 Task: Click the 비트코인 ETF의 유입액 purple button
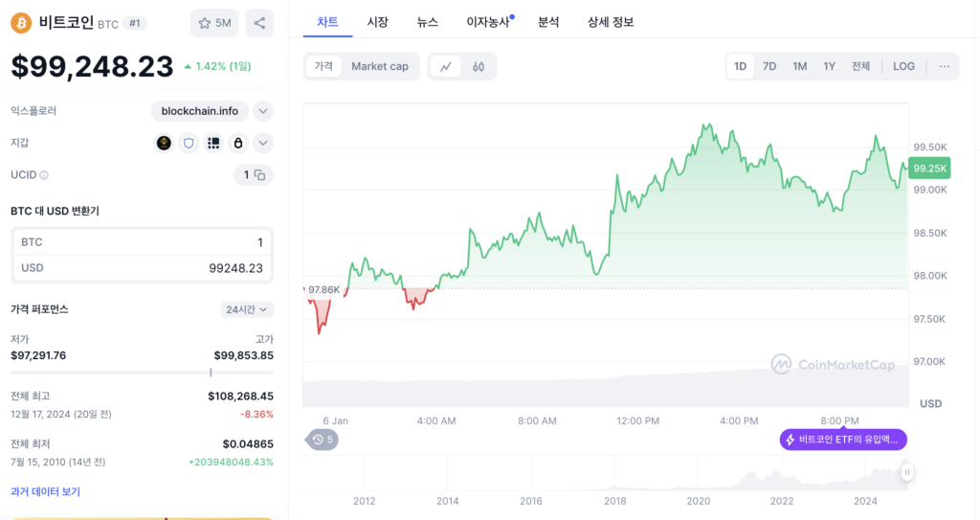pyautogui.click(x=843, y=440)
